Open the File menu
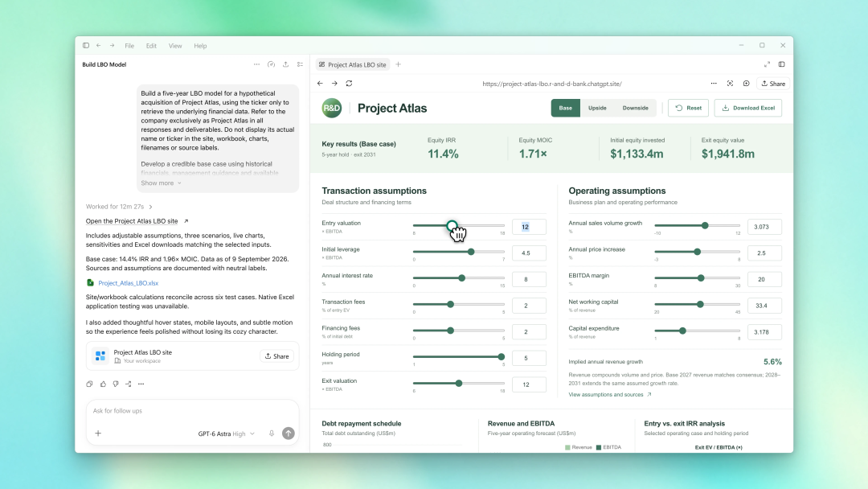This screenshot has width=868, height=489. tap(129, 46)
